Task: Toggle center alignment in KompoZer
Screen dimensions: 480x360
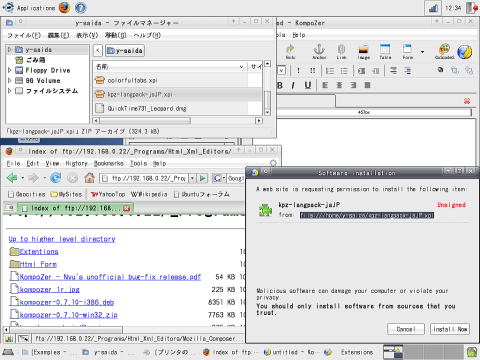Action: [339, 85]
